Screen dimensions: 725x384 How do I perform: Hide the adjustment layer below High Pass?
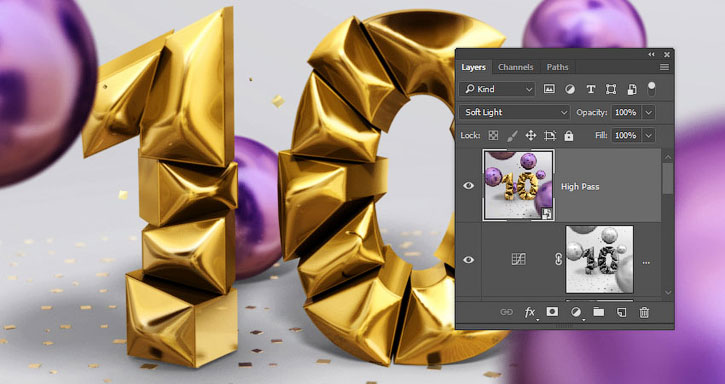tap(469, 260)
